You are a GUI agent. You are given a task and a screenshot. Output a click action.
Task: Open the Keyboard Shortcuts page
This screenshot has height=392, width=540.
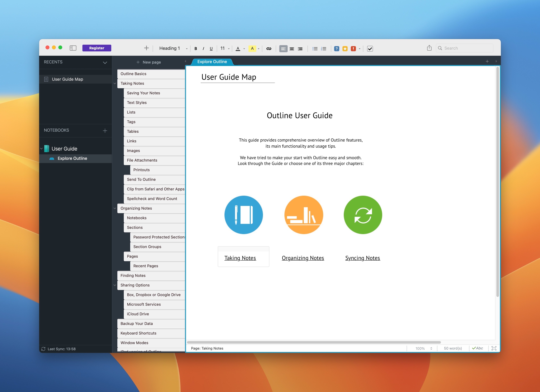[151, 333]
